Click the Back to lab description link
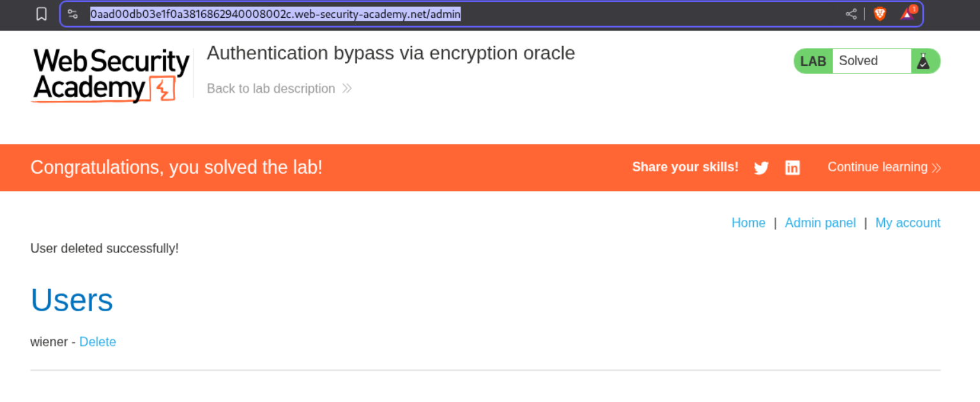This screenshot has width=980, height=402. pyautogui.click(x=271, y=88)
